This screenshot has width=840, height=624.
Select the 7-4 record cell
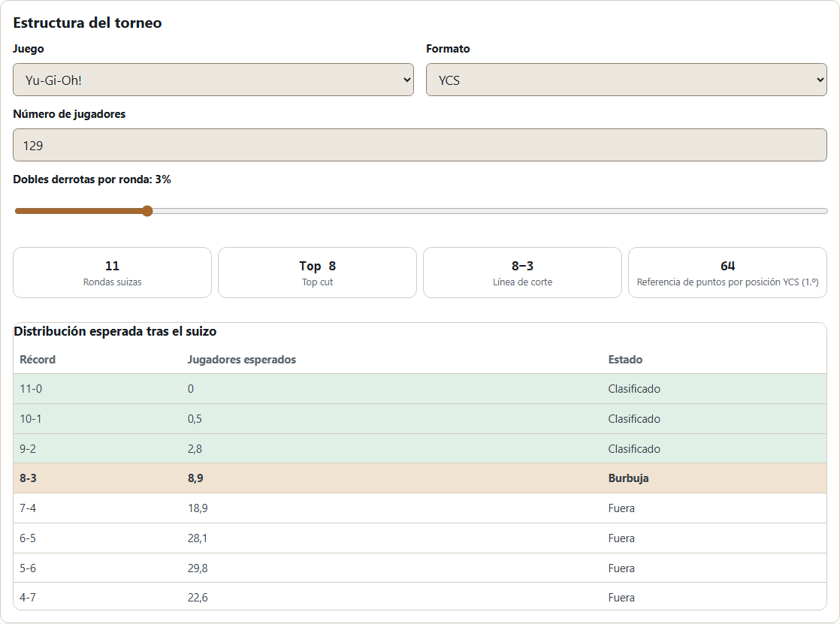[x=28, y=508]
